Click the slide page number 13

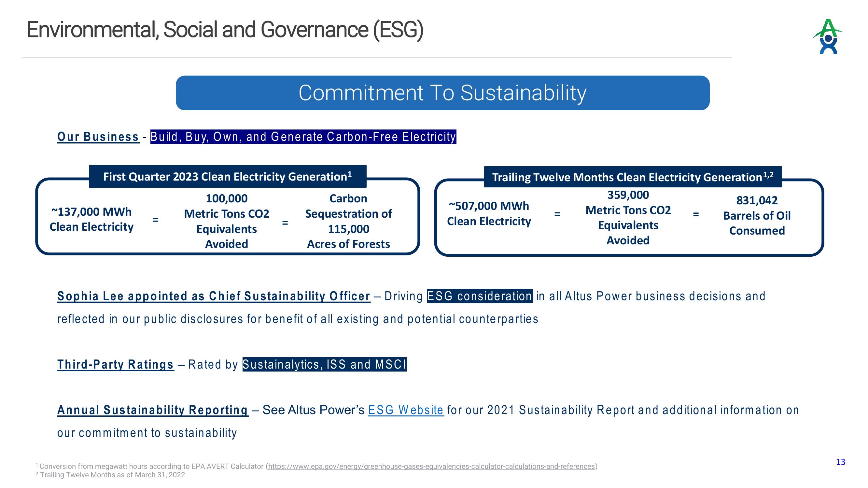pos(841,462)
